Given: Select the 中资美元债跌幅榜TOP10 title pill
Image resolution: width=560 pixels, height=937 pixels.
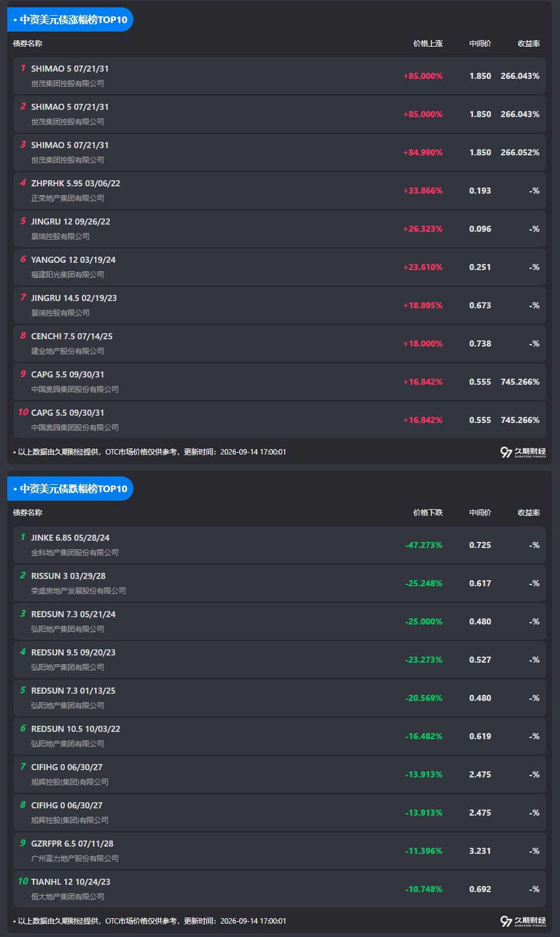Looking at the screenshot, I should [70, 489].
